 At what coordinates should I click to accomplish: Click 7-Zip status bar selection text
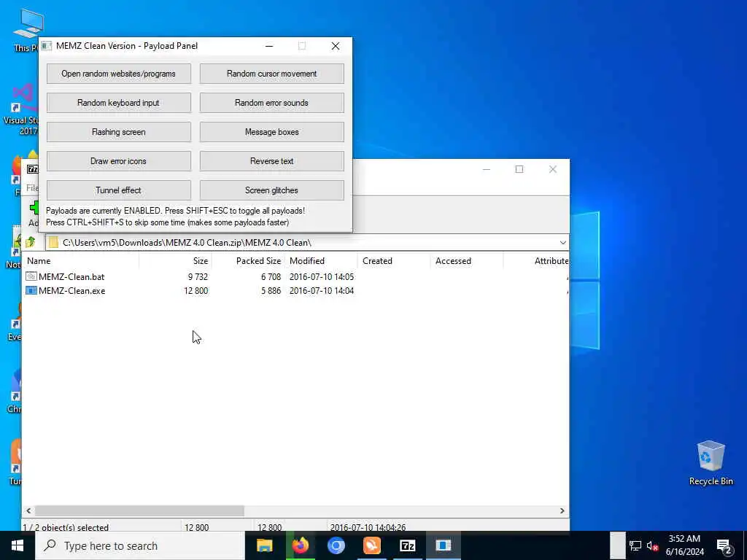click(x=66, y=527)
